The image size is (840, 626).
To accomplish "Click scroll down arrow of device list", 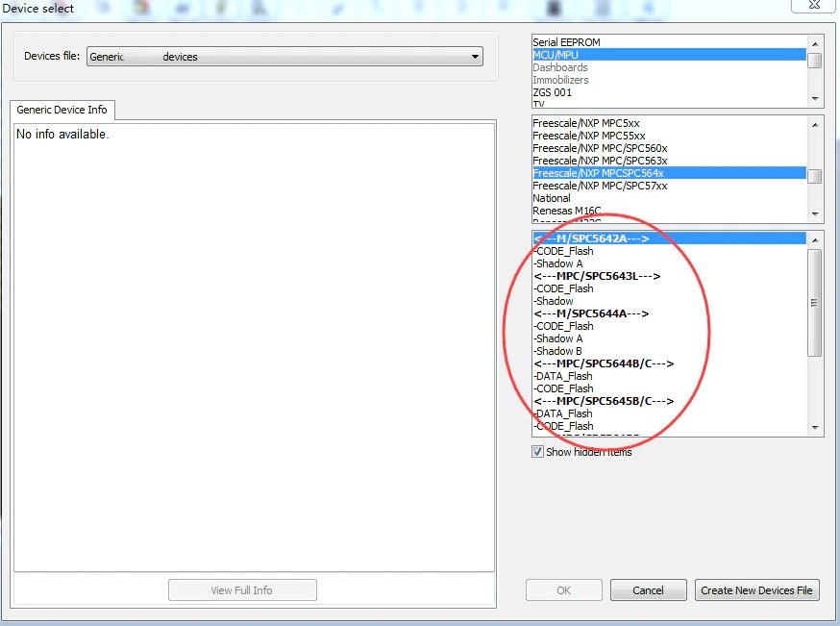I will point(815,428).
